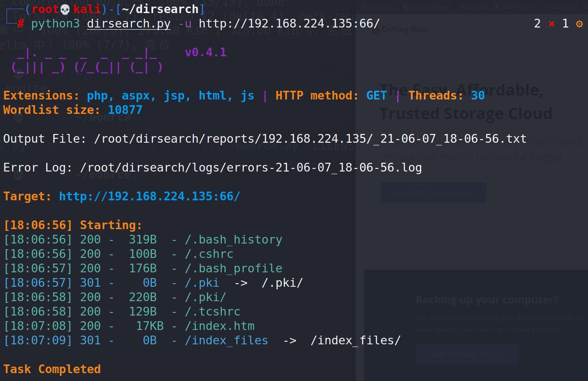Viewport: 588px width, 381px height.
Task: Click the skull icon in the terminal prompt
Action: point(65,9)
